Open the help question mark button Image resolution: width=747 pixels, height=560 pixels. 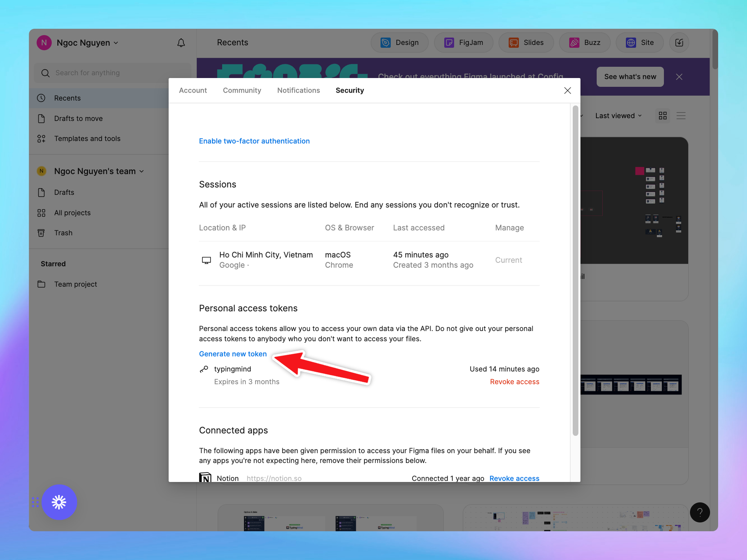tap(700, 512)
